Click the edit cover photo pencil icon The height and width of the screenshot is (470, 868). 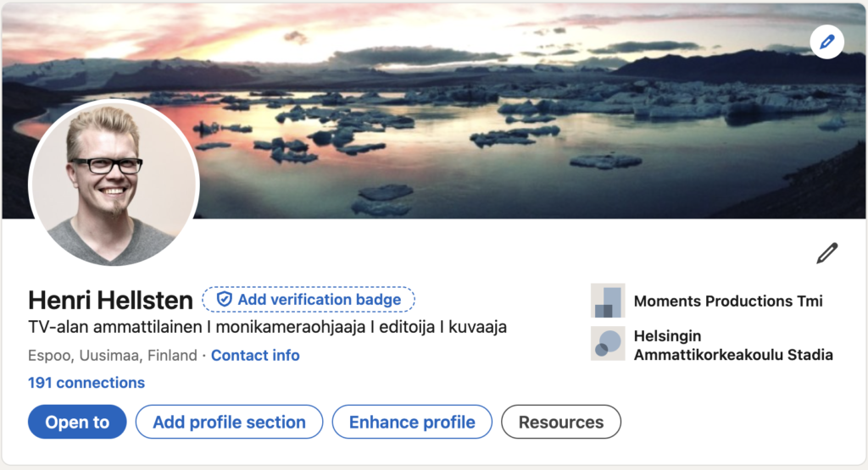tap(826, 41)
